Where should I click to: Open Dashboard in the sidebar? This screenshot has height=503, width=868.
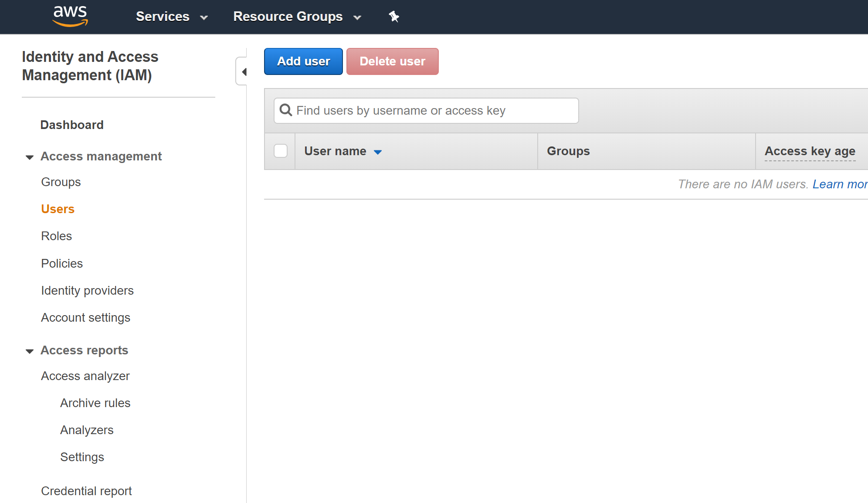[72, 125]
